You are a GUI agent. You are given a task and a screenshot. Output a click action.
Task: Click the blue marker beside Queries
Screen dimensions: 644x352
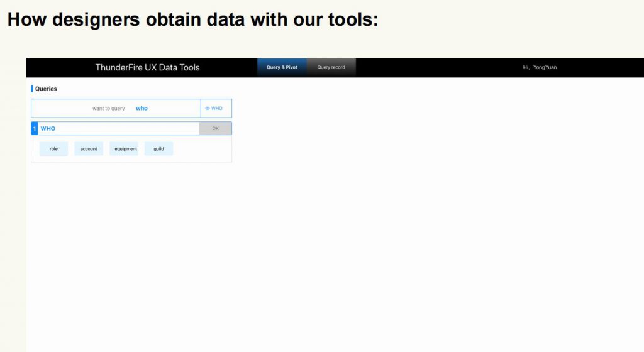coord(32,89)
